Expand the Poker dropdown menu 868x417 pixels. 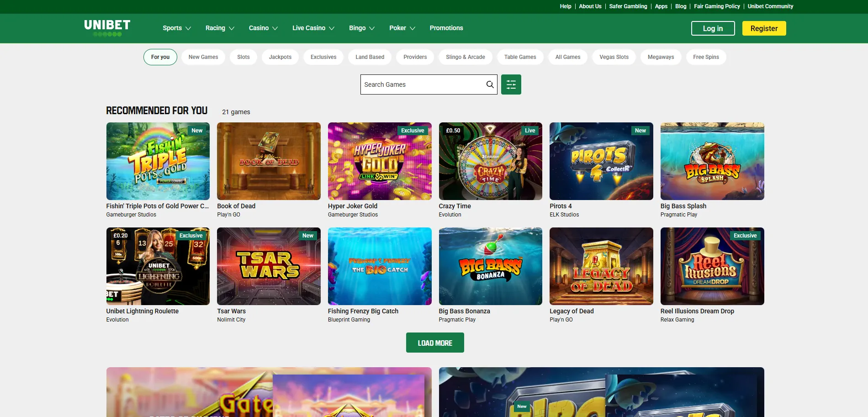402,28
